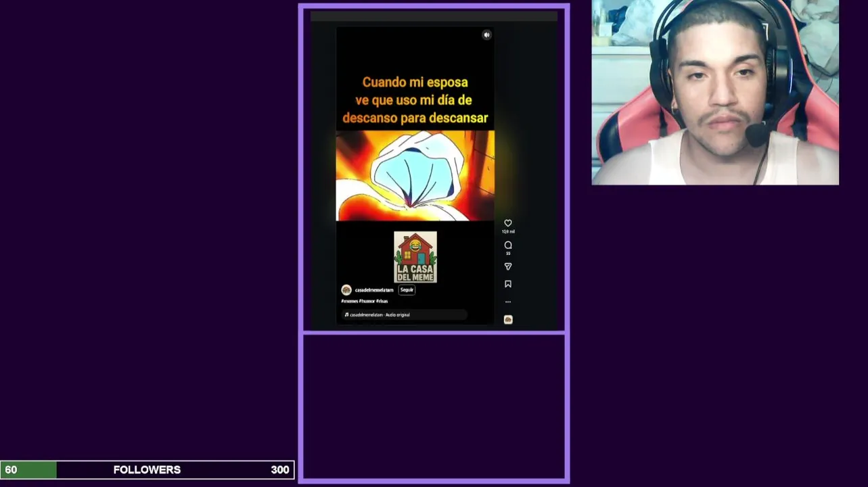
Task: Click the current follower count 60
Action: (11, 469)
